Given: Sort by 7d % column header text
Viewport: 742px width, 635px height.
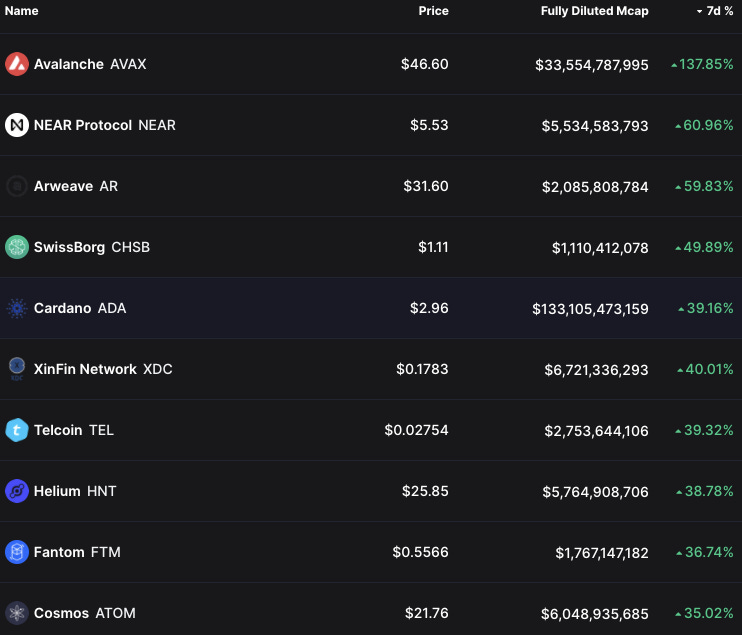Looking at the screenshot, I should [720, 11].
